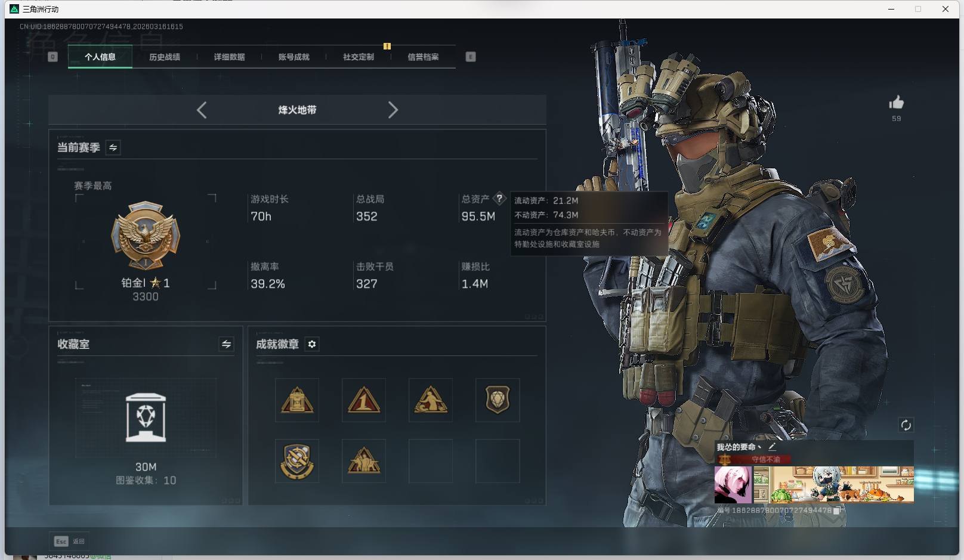Click the 流动资产: 21.2M tooltip line
This screenshot has height=560, width=964.
546,201
